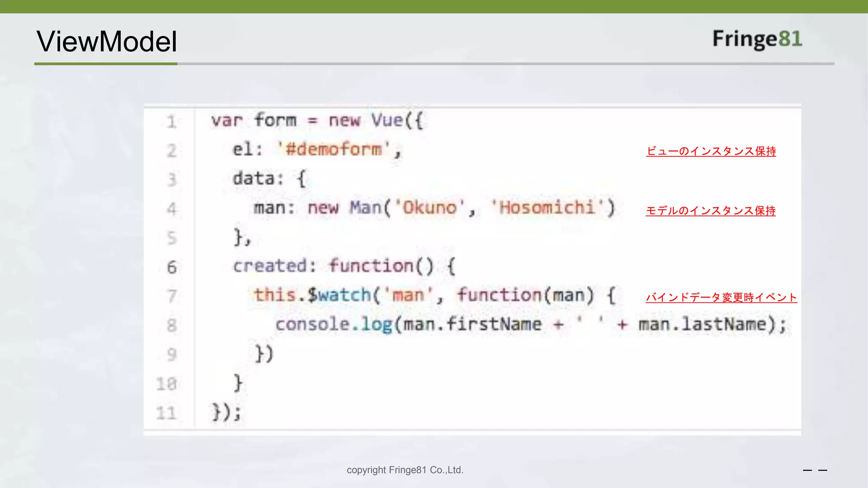Click line number 6 in code gutter
The height and width of the screenshot is (488, 868).
coord(171,267)
